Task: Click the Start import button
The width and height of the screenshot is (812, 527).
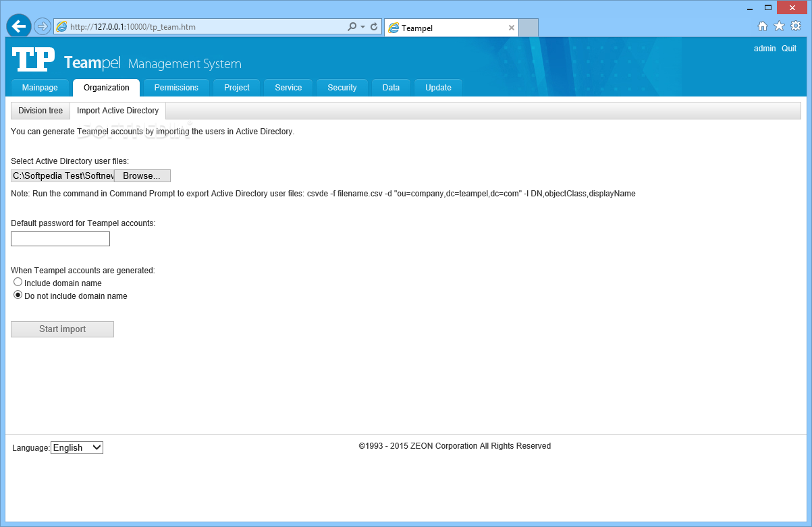Action: click(x=62, y=329)
